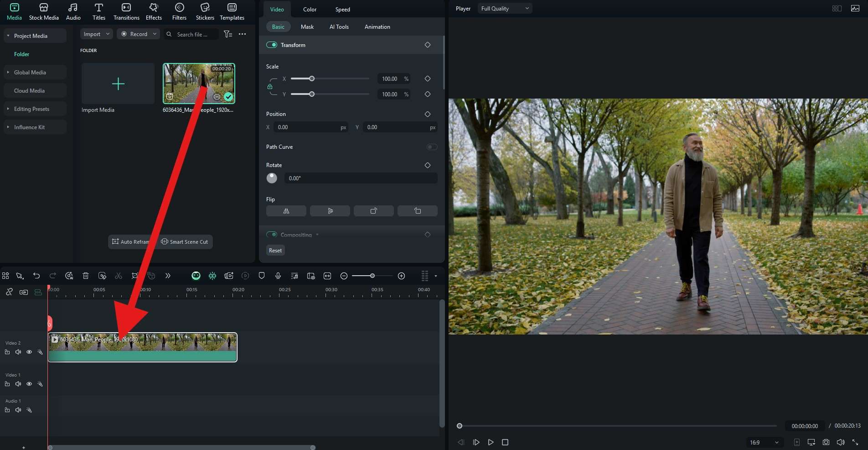Expand the Global Media section
Viewport: 868px width, 450px height.
click(8, 72)
